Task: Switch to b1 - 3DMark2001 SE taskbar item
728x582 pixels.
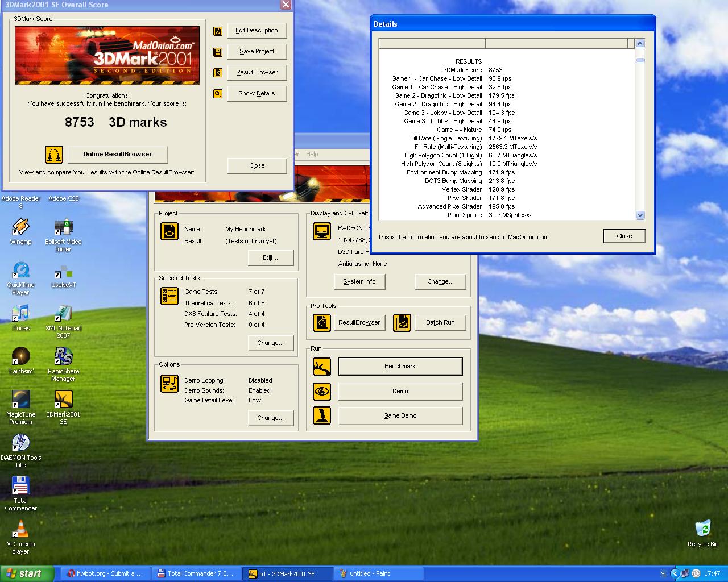Action: tap(287, 574)
